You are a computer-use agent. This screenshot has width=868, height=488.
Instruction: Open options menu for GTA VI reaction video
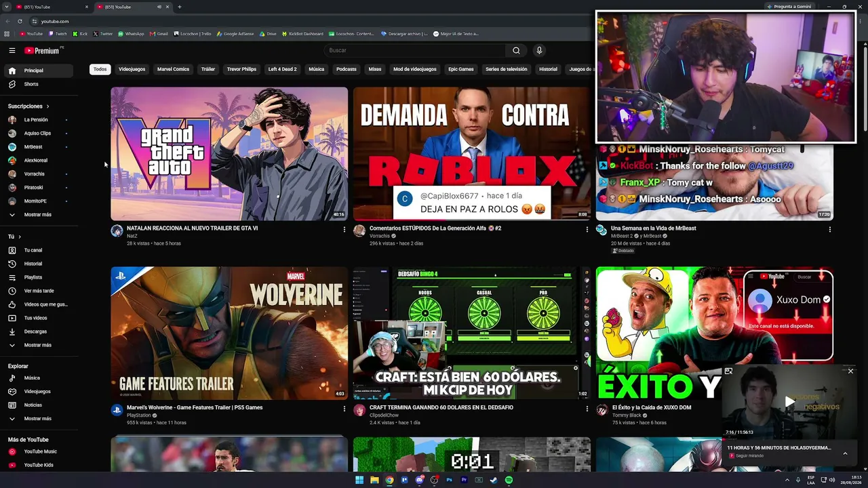(344, 230)
